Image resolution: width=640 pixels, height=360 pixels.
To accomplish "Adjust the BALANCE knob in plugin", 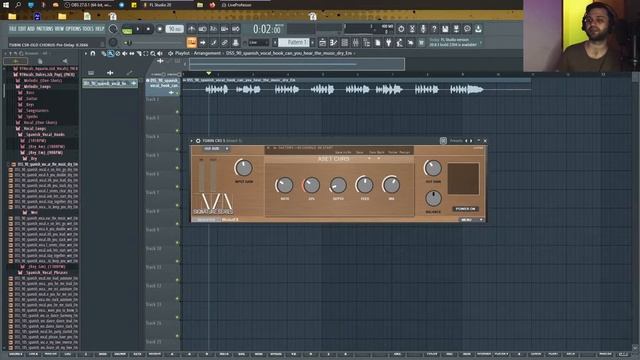I will pos(433,198).
